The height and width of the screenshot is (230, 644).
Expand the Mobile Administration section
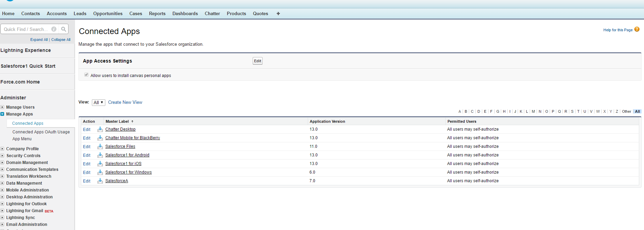click(2, 190)
